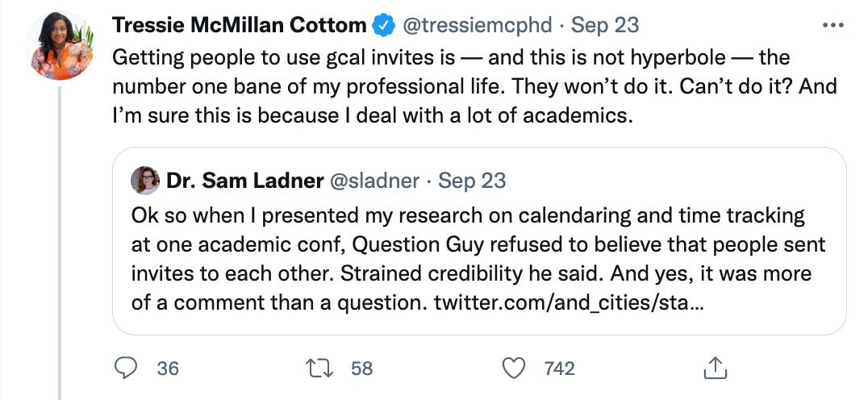Click the Dr. Sam Ladner name

[x=244, y=181]
